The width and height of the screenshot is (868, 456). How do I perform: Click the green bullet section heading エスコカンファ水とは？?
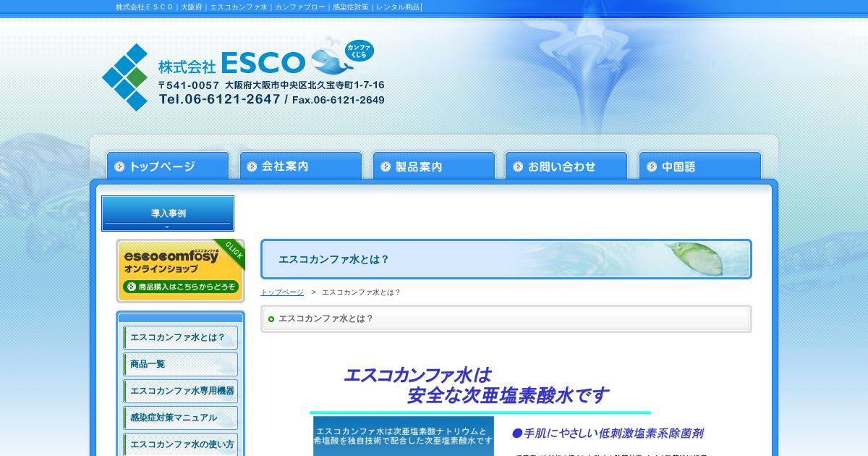(x=506, y=318)
